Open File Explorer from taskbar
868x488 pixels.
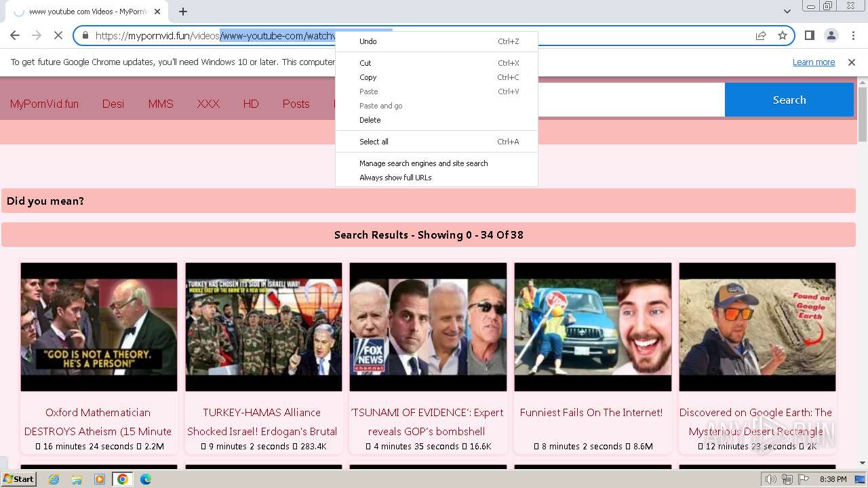(x=77, y=479)
